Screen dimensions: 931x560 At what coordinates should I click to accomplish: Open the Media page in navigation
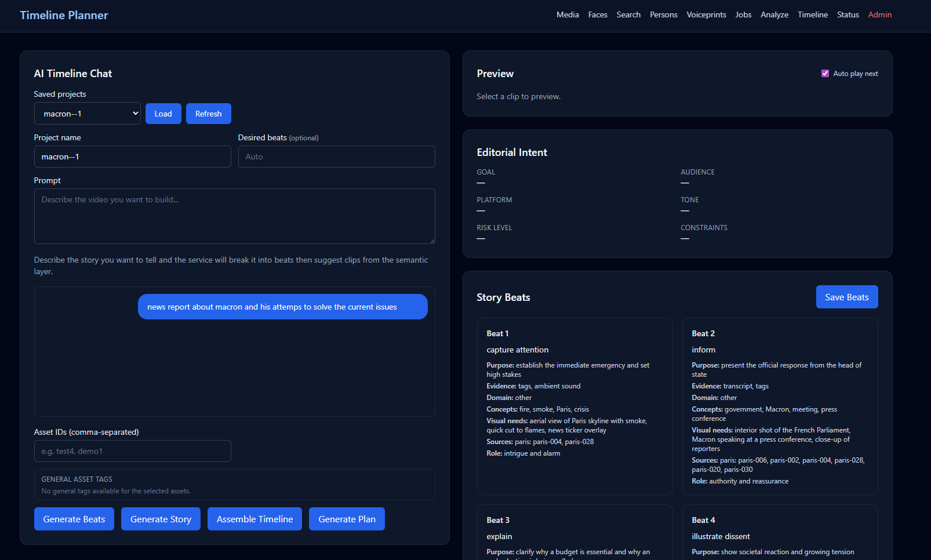point(568,14)
